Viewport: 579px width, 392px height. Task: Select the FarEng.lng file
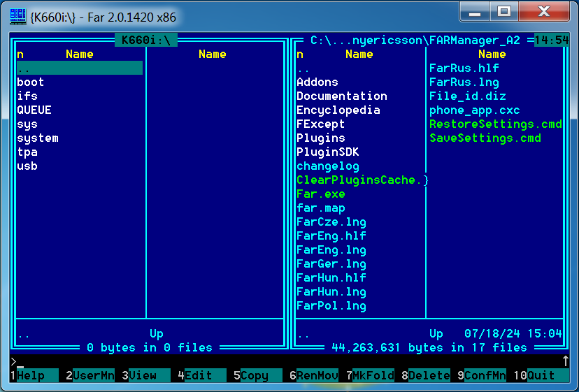(x=331, y=250)
